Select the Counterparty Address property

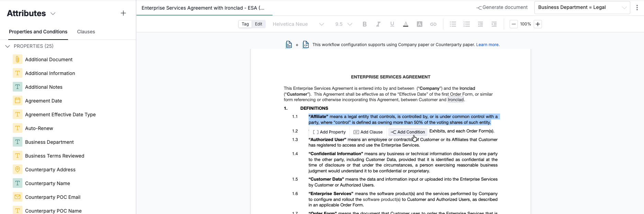point(50,170)
